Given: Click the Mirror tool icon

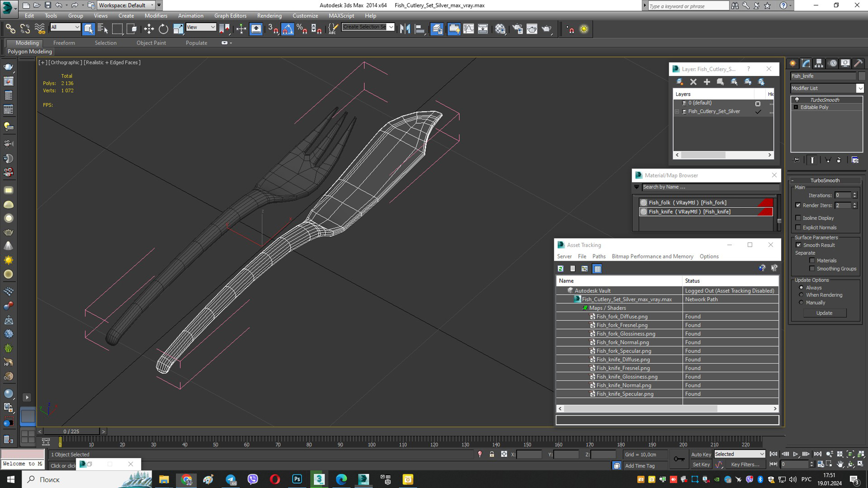Looking at the screenshot, I should [x=405, y=29].
